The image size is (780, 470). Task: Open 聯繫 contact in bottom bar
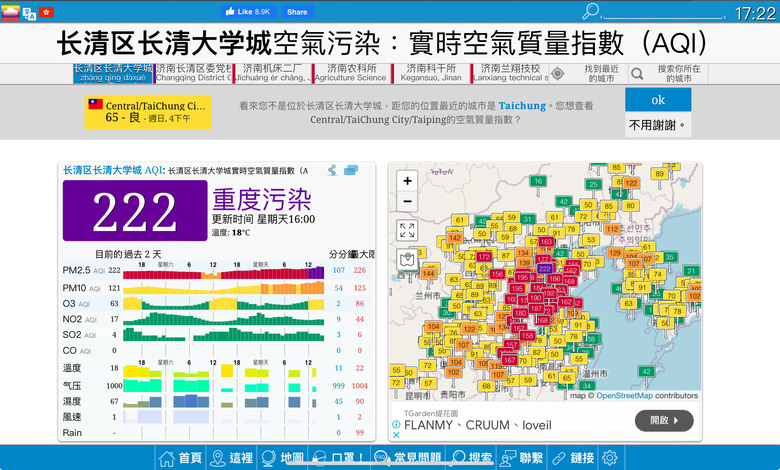coord(521,458)
